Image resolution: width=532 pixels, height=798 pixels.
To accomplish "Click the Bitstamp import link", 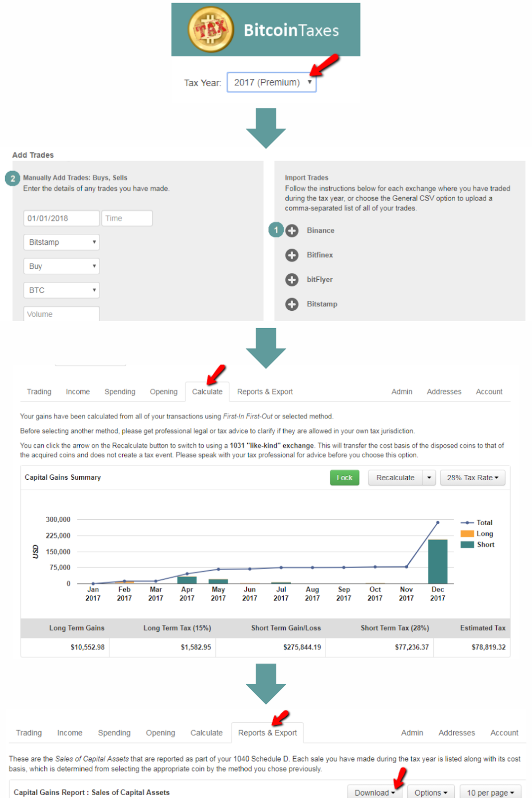I will click(322, 304).
